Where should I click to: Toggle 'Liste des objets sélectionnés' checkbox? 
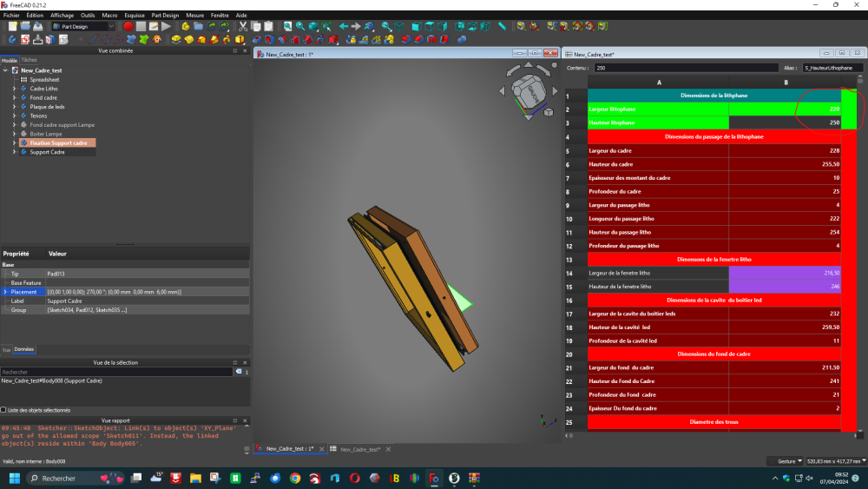coord(3,410)
